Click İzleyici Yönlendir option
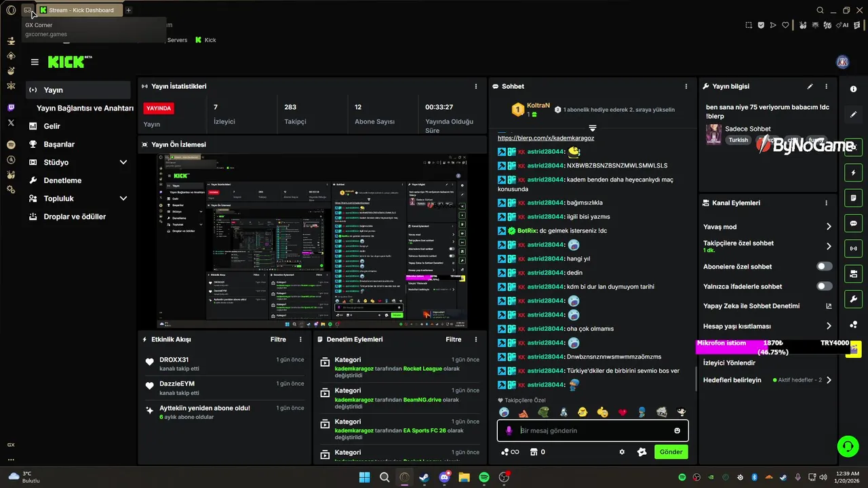This screenshot has height=488, width=868. pyautogui.click(x=729, y=363)
